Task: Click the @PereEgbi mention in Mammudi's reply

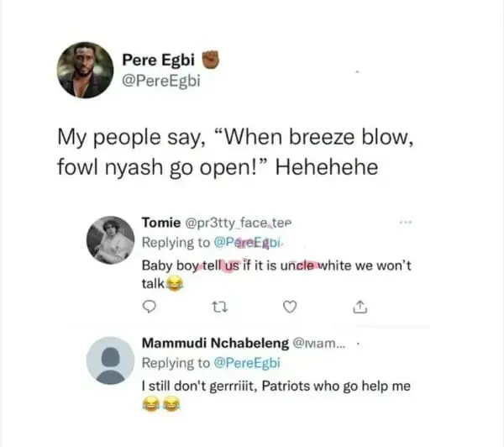Action: [x=248, y=363]
